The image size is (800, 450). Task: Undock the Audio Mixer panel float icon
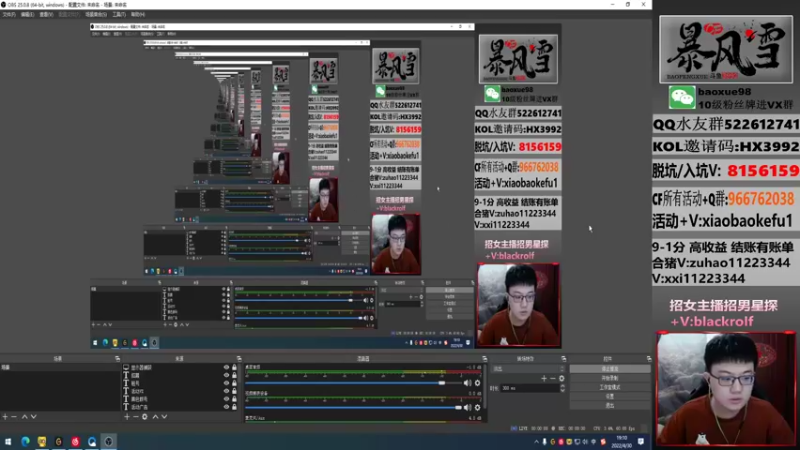[x=485, y=359]
